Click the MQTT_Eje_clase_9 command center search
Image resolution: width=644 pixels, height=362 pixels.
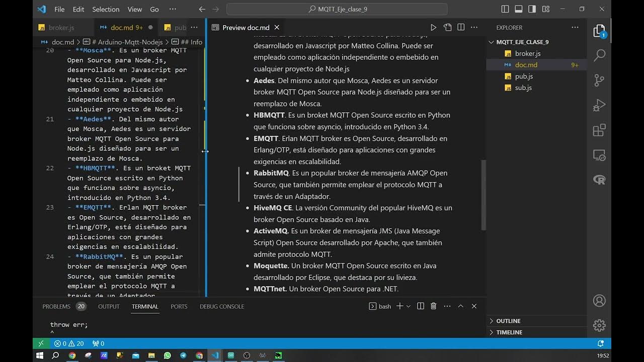(337, 9)
